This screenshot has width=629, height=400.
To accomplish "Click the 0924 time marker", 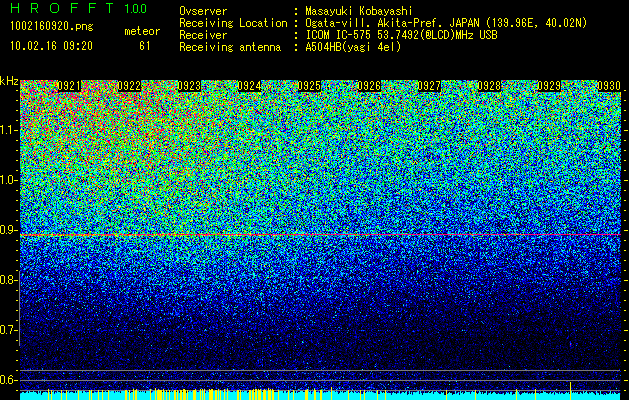I will pyautogui.click(x=250, y=86).
